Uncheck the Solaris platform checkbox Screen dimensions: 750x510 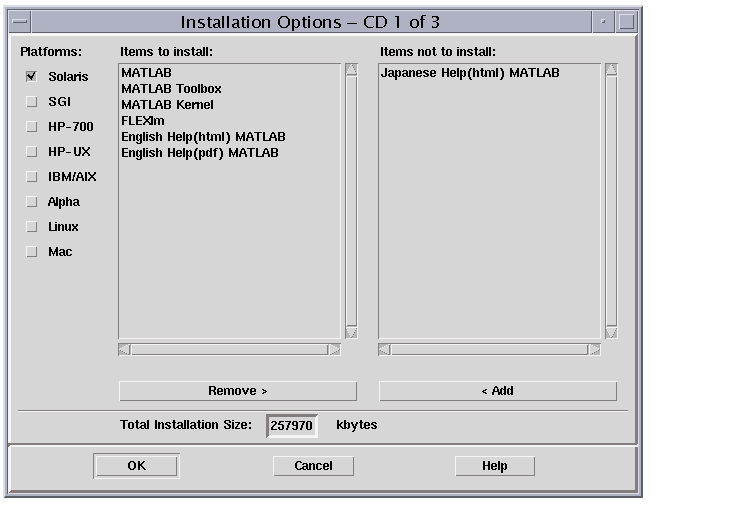[x=31, y=76]
